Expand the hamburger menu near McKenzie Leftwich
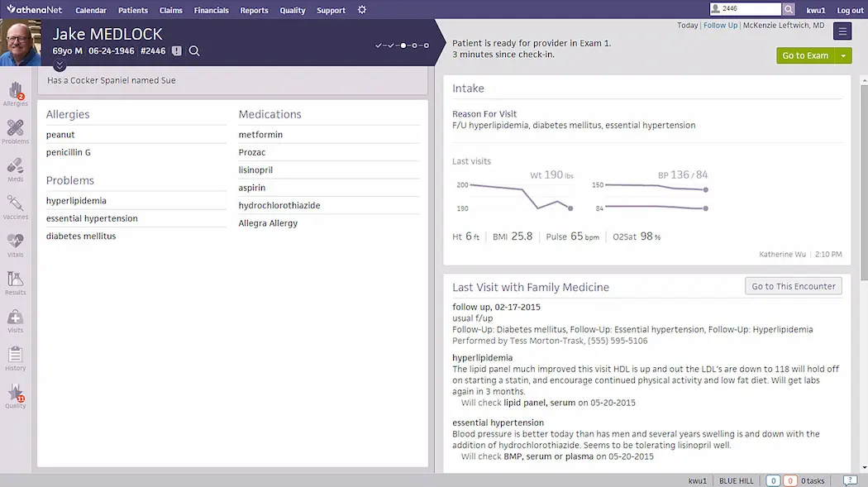 point(842,31)
